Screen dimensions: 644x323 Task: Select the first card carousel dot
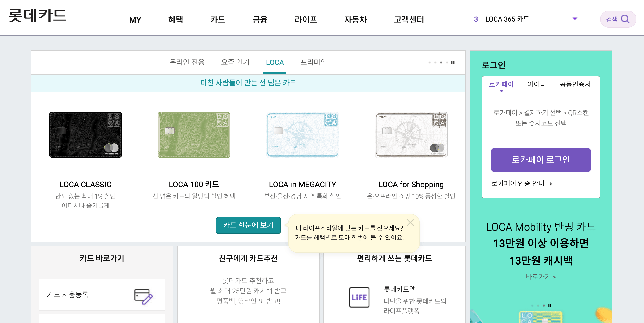(430, 62)
